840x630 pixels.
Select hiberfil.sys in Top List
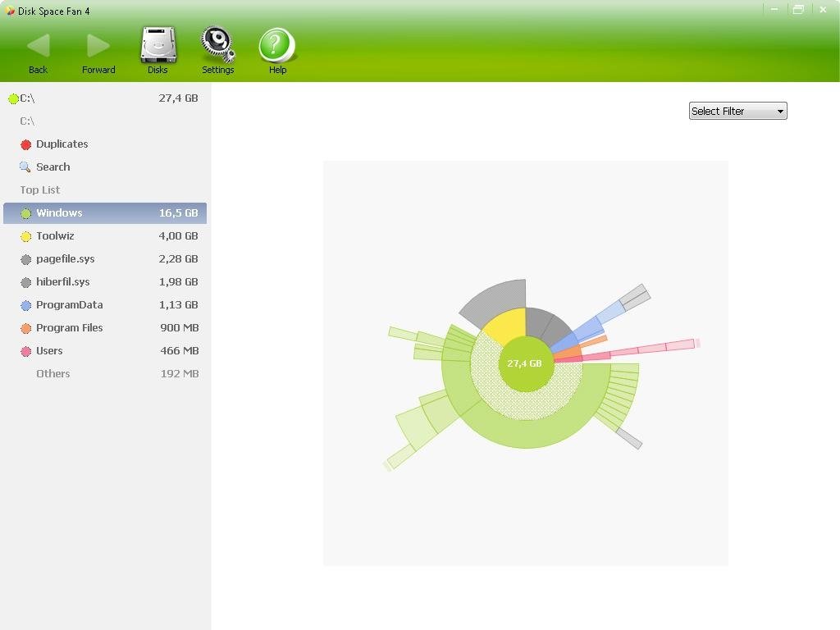(x=105, y=282)
